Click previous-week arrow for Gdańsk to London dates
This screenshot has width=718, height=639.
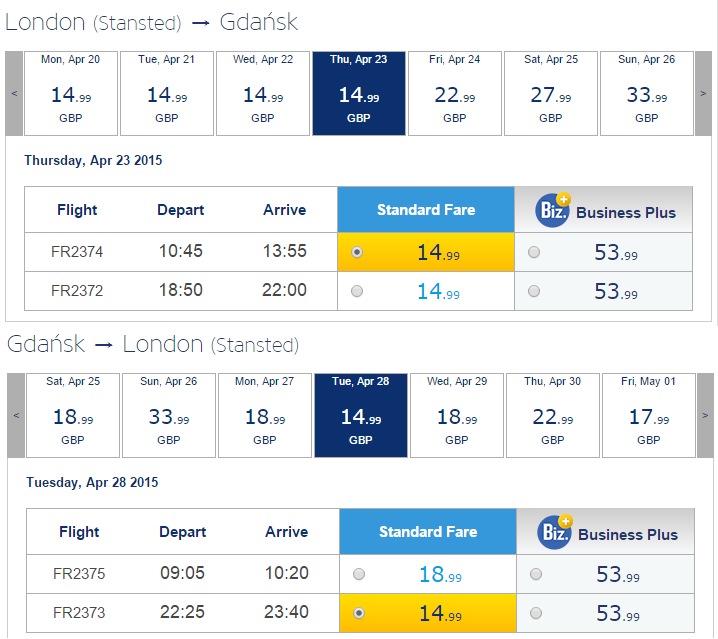pyautogui.click(x=16, y=415)
